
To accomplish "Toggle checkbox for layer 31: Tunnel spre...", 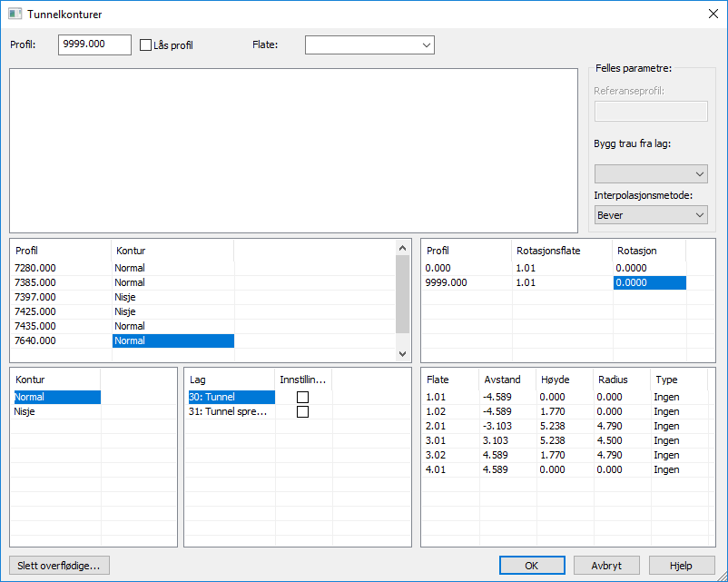I will pos(303,411).
